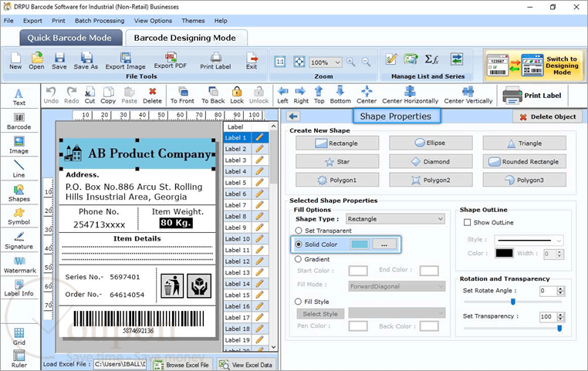The height and width of the screenshot is (371, 588).
Task: Click the Exit icon
Action: (252, 61)
